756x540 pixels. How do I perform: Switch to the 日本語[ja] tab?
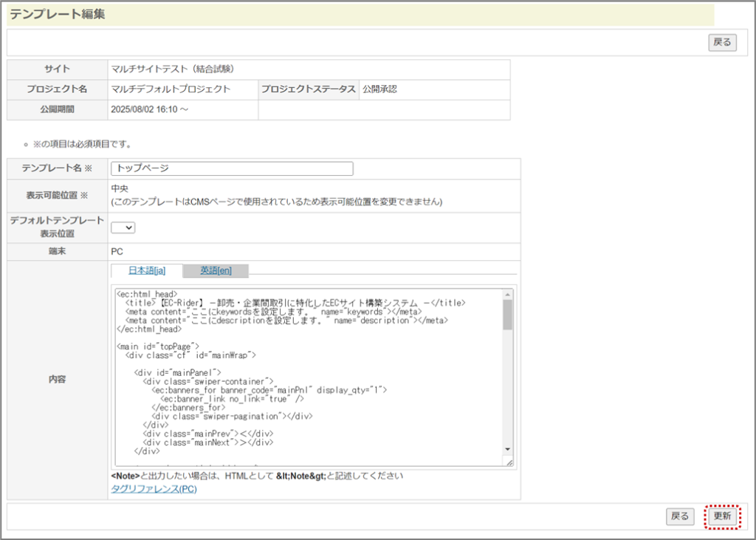pyautogui.click(x=146, y=270)
